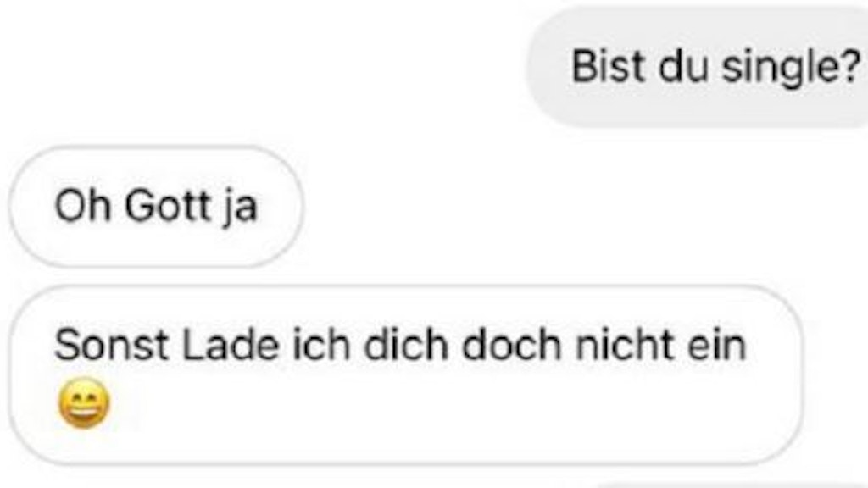
Task: Click the word 'Sonst' in the long message
Action: coord(111,346)
